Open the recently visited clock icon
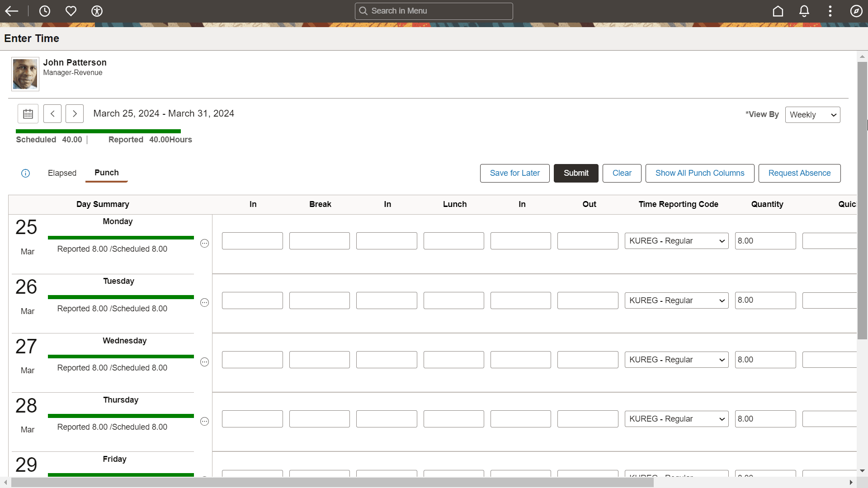The image size is (868, 488). (44, 11)
